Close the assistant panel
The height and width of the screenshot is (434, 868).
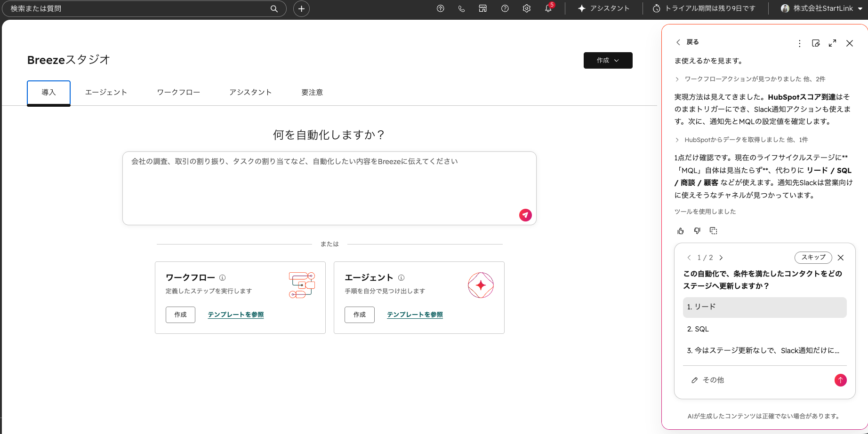click(850, 43)
